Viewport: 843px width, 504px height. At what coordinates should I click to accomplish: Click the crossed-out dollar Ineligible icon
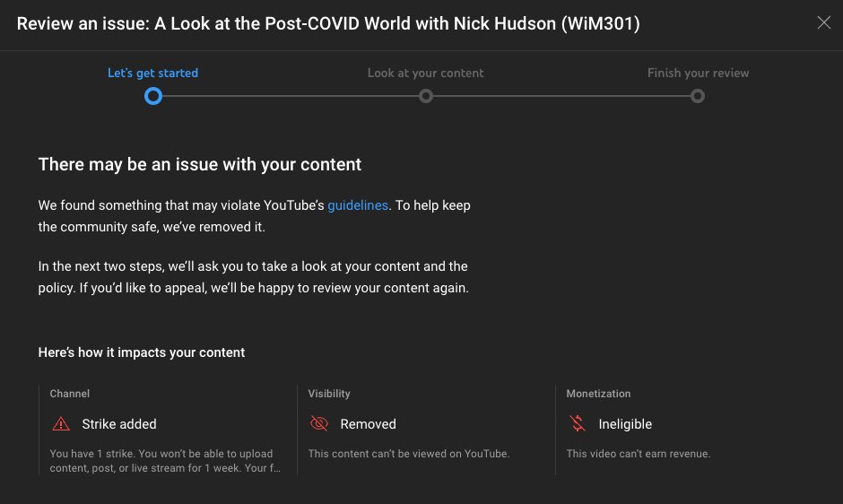click(x=578, y=423)
